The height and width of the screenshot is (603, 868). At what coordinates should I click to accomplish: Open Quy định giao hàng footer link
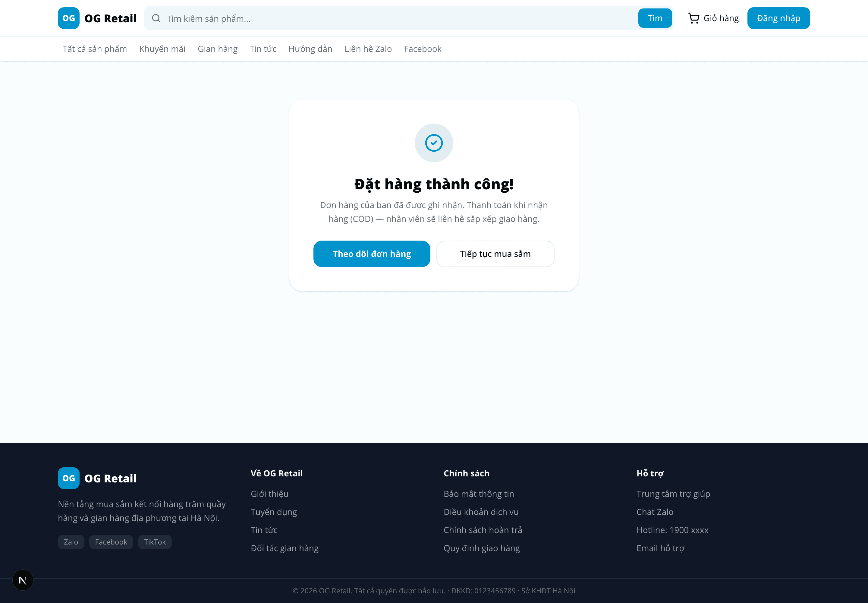click(x=482, y=548)
